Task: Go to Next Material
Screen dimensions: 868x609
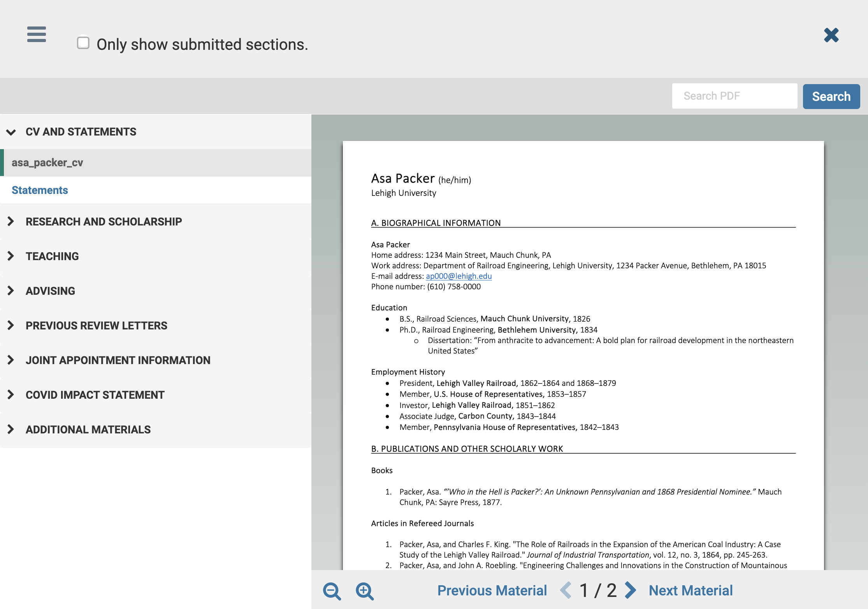Action: click(691, 590)
